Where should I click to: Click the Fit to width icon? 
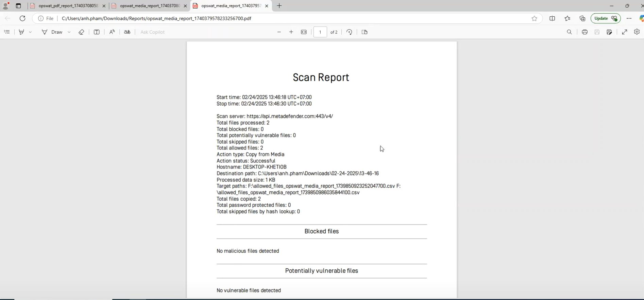click(x=304, y=32)
